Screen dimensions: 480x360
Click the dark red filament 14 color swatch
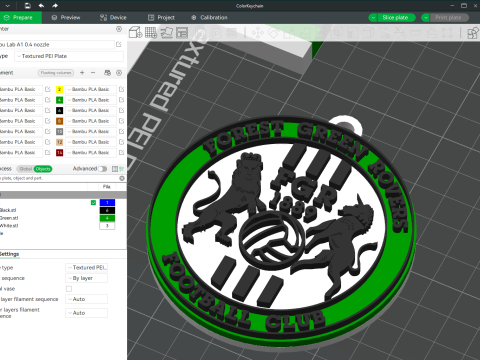point(59,152)
